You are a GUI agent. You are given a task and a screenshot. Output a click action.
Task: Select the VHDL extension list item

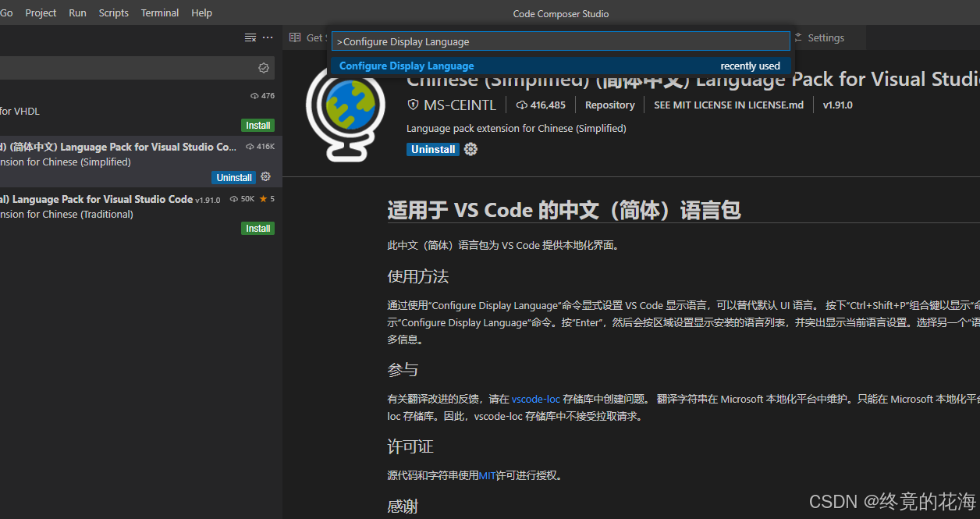(x=140, y=109)
